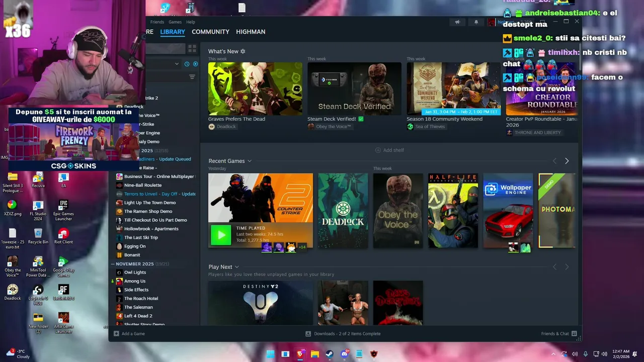Open Season 18 Community Weekend news card

click(x=454, y=88)
